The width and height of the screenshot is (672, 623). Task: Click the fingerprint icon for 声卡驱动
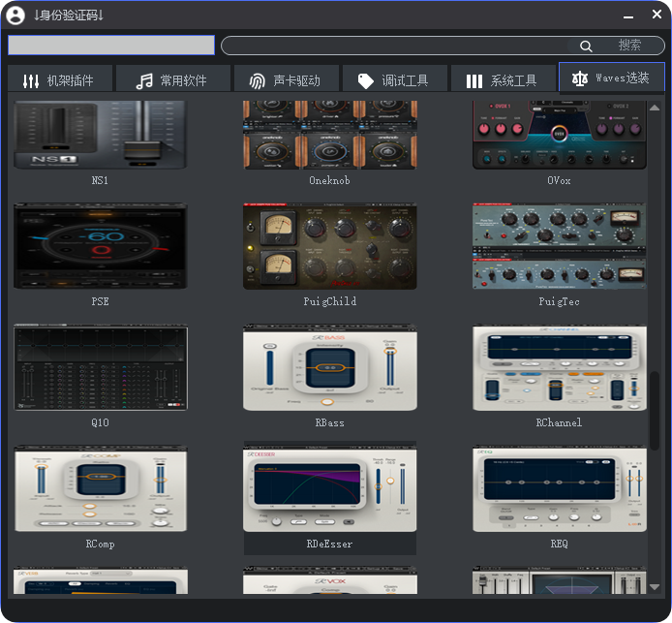click(x=258, y=80)
